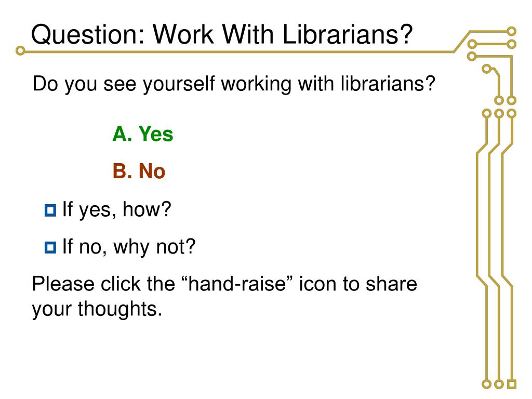
Task: Click the gold circle at left end of title underline
Action: [x=20, y=51]
